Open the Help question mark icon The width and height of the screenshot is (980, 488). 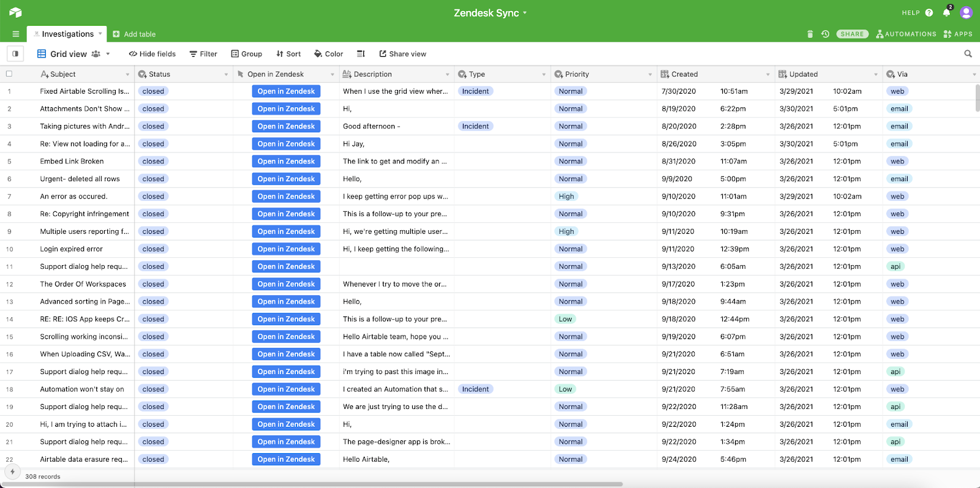click(x=929, y=13)
